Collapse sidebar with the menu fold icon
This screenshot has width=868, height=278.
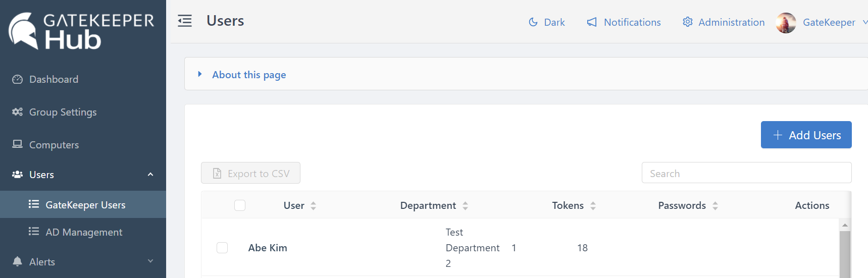185,21
